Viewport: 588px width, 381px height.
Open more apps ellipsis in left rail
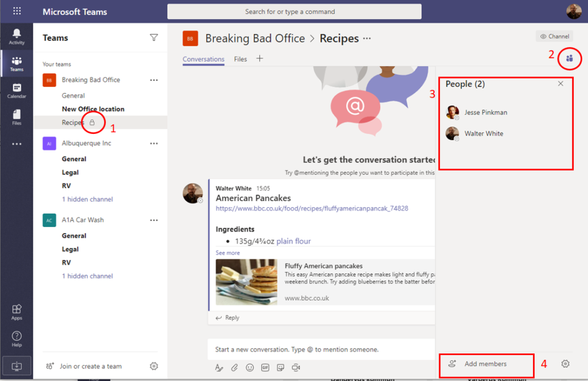[17, 144]
